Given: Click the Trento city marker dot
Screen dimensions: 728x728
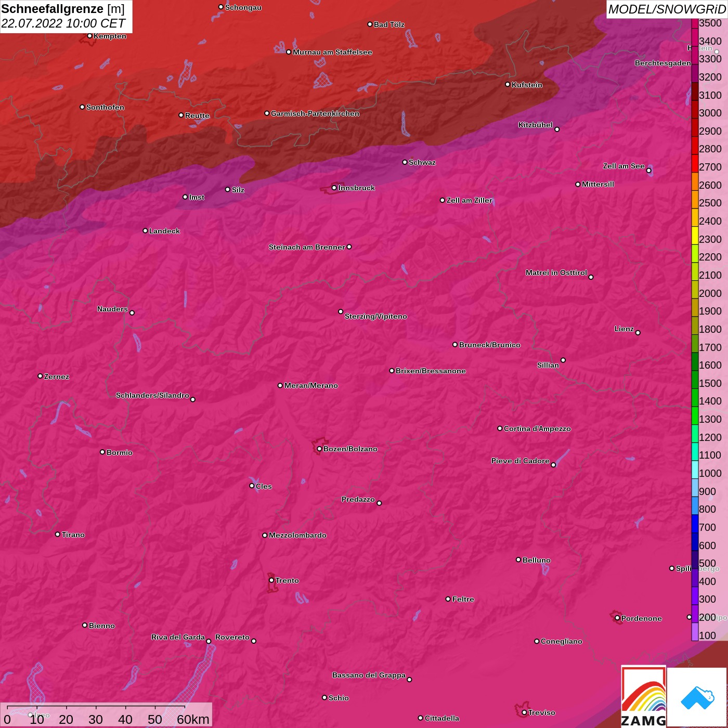Looking at the screenshot, I should click(x=271, y=580).
